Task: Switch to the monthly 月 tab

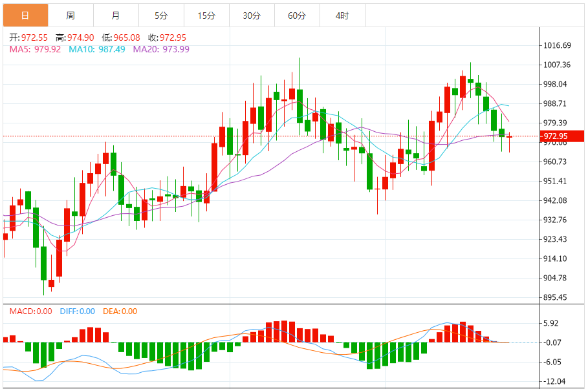Action: coord(116,16)
